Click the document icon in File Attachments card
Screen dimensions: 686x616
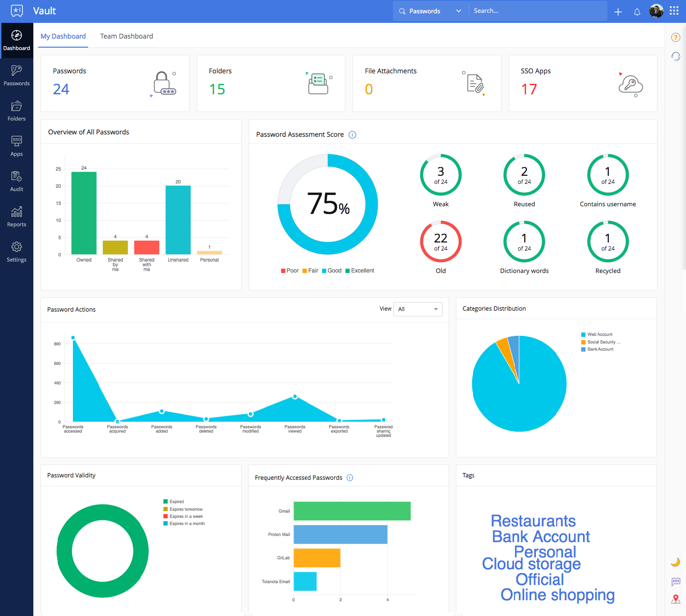click(x=474, y=83)
